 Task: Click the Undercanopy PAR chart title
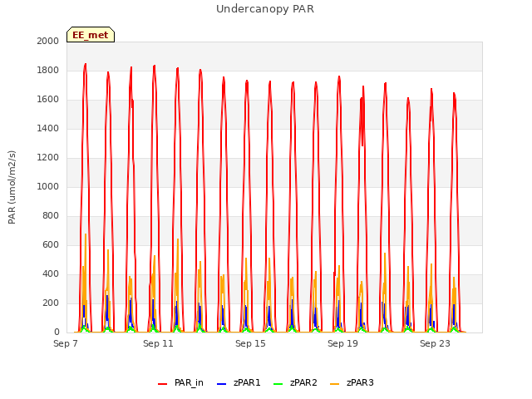pyautogui.click(x=265, y=9)
